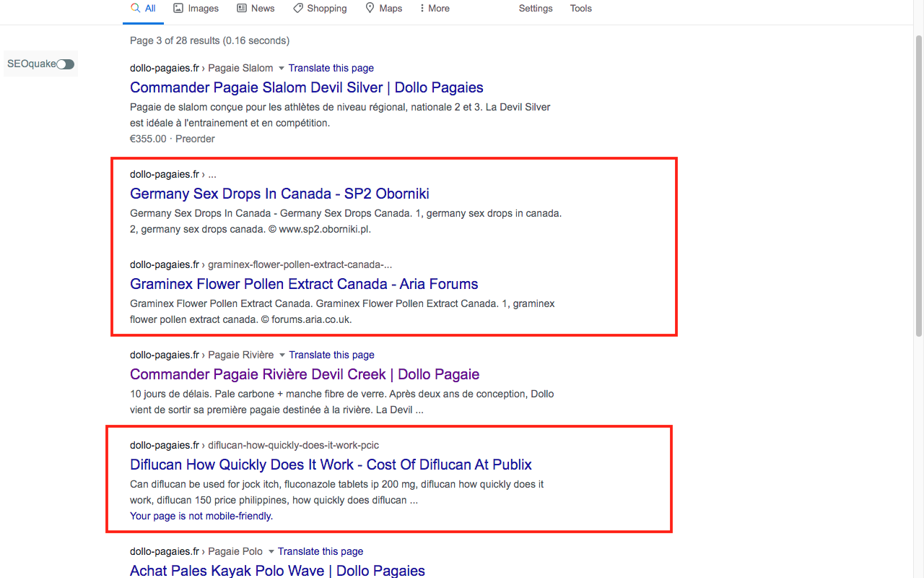Image resolution: width=924 pixels, height=578 pixels.
Task: Translate the Pagaie Polo result page
Action: coord(321,551)
